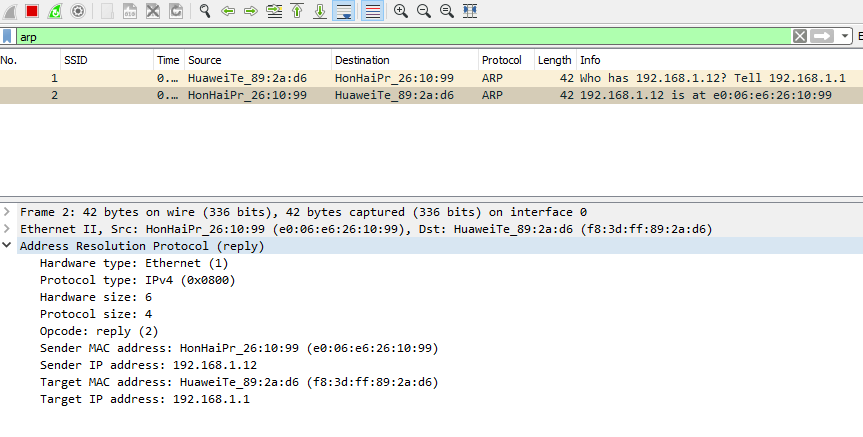Toggle auto-scroll during live capture

click(344, 11)
